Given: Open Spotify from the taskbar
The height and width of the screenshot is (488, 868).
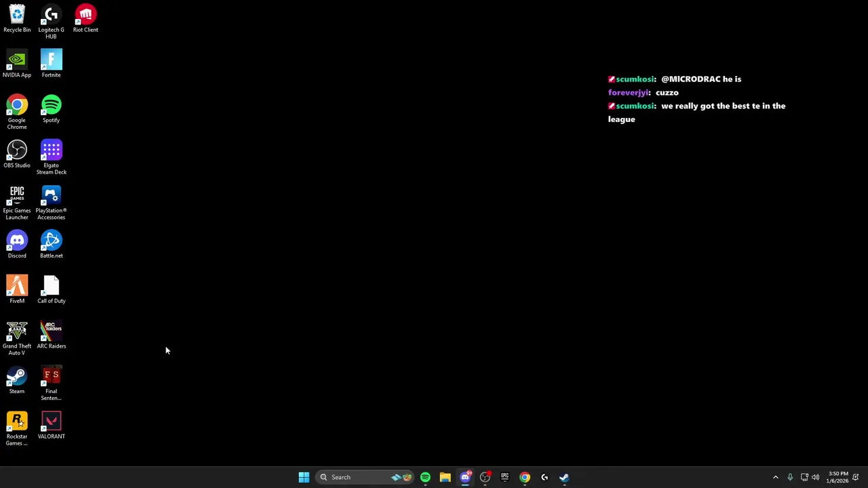Looking at the screenshot, I should (425, 477).
